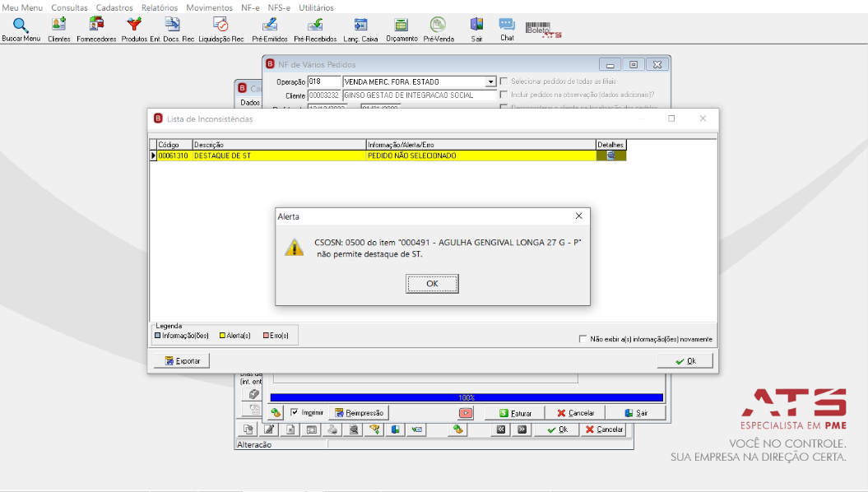
Task: Click Ok in Lista de Inconsistências window
Action: point(685,361)
